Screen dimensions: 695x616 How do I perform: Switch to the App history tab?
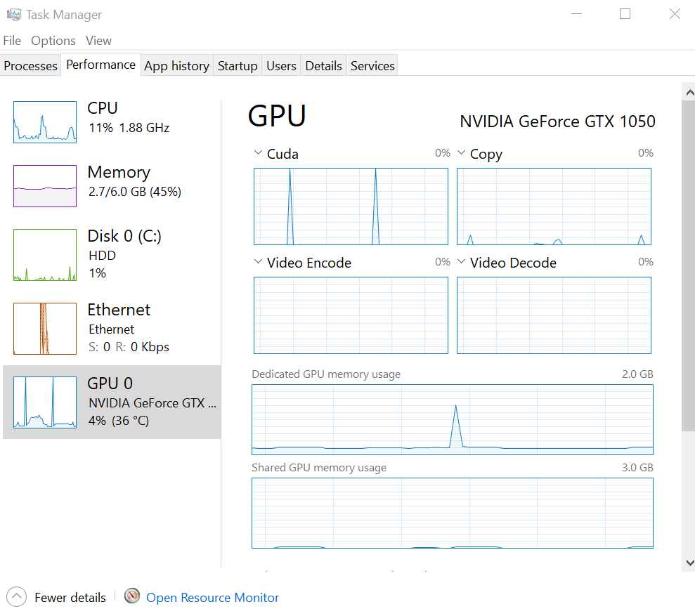point(177,65)
